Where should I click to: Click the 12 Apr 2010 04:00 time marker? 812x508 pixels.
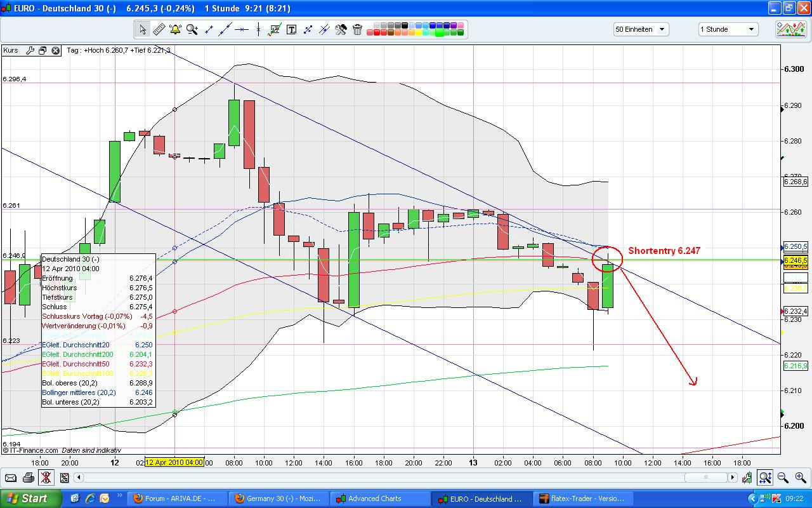[x=174, y=462]
